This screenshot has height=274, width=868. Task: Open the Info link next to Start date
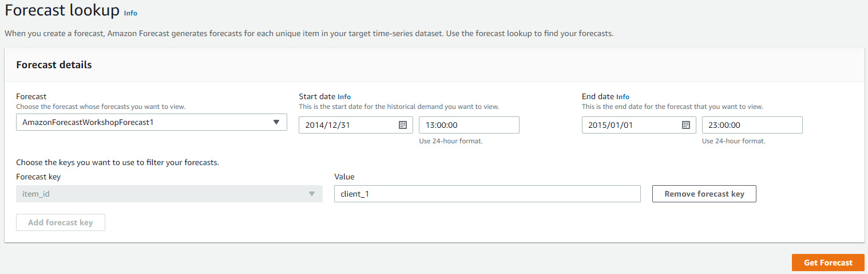point(344,97)
